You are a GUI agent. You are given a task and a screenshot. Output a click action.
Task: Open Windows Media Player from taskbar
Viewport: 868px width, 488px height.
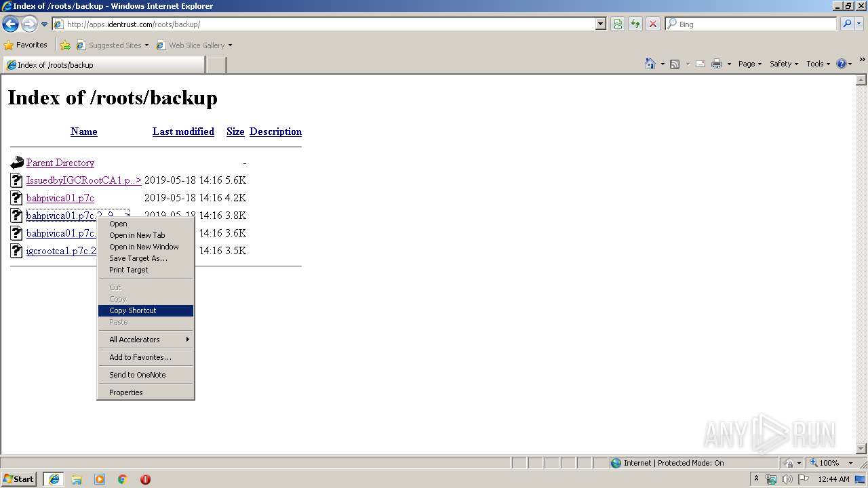[100, 479]
